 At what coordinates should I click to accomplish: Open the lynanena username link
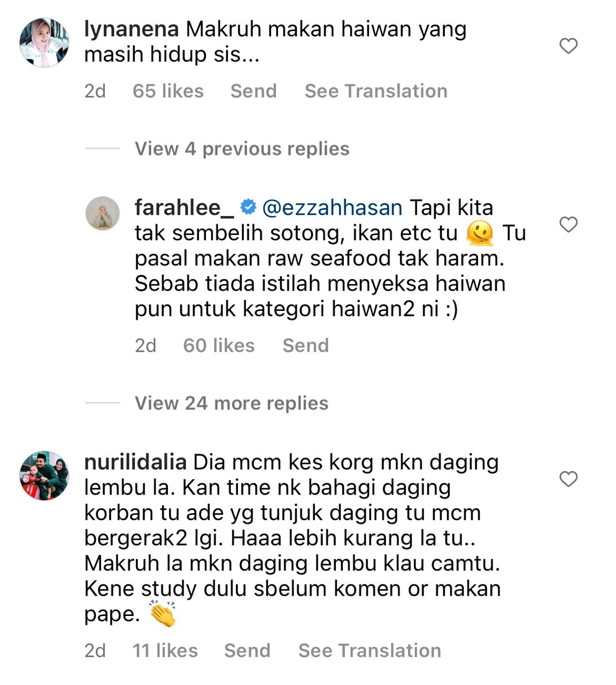click(132, 29)
